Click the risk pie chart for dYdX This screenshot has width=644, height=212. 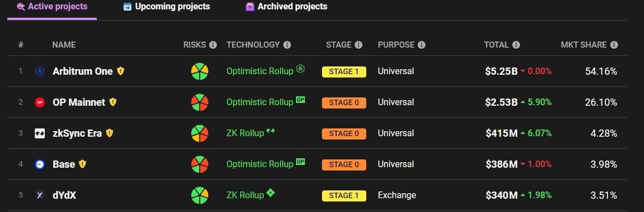200,195
